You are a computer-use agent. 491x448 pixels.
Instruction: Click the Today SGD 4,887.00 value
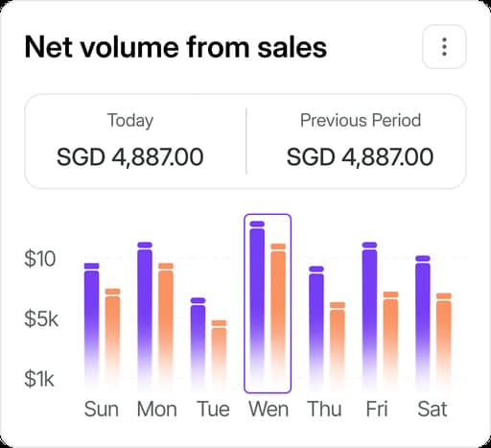coord(130,157)
